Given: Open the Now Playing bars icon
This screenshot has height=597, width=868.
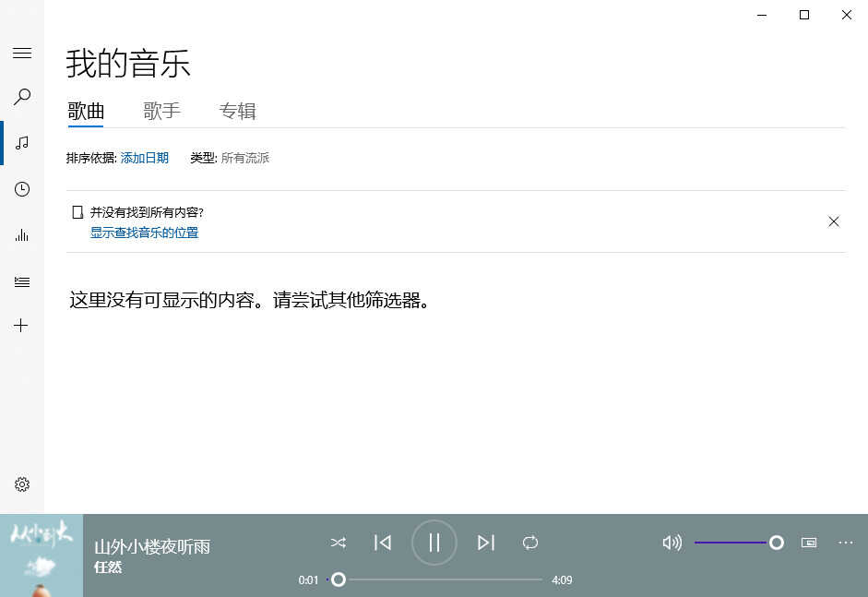Looking at the screenshot, I should (22, 235).
